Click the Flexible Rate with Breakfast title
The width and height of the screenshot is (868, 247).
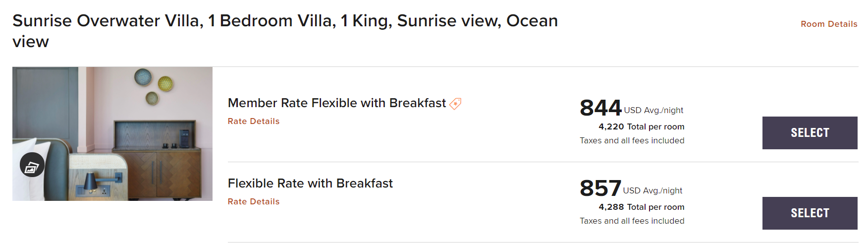310,184
